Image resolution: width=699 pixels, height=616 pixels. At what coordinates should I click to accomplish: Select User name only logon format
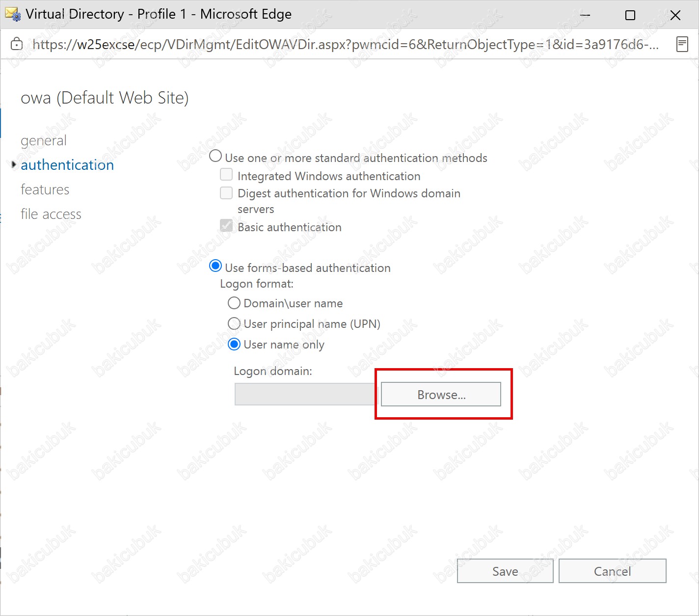234,344
